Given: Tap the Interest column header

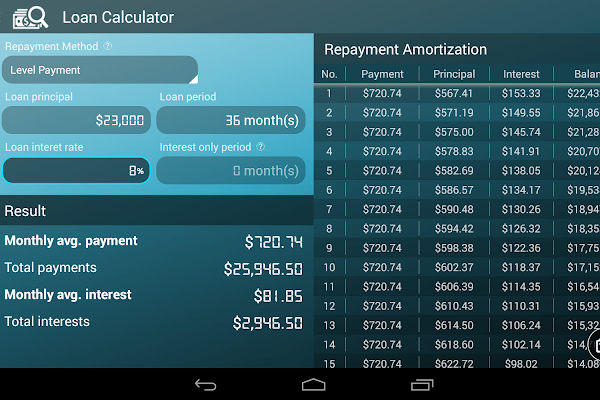Looking at the screenshot, I should [521, 74].
